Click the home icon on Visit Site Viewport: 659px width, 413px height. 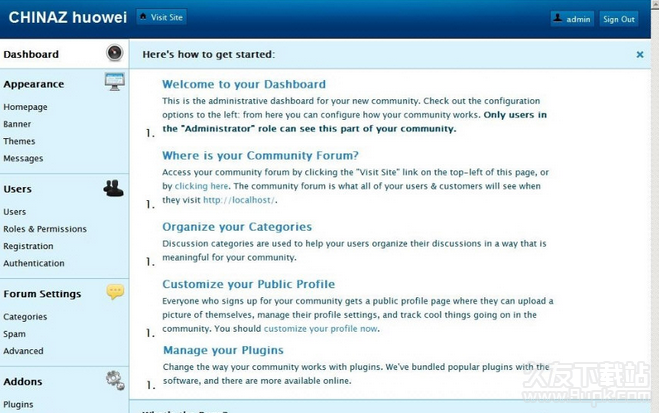143,17
